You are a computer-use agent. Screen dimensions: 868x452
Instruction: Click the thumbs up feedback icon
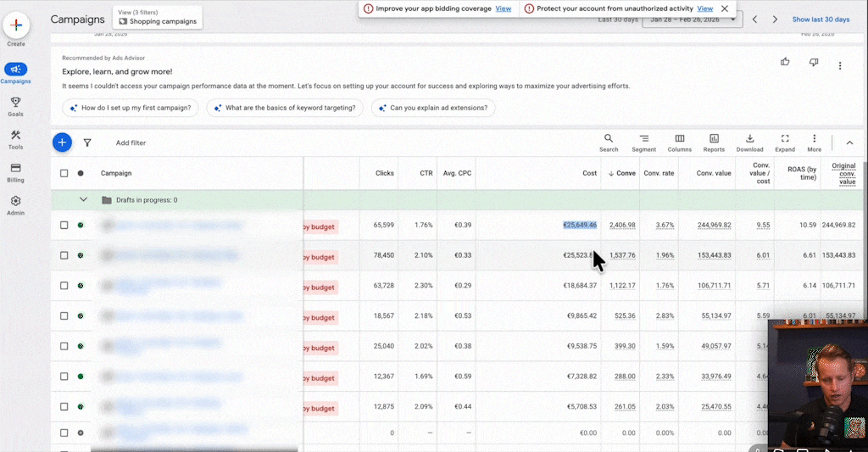(785, 62)
